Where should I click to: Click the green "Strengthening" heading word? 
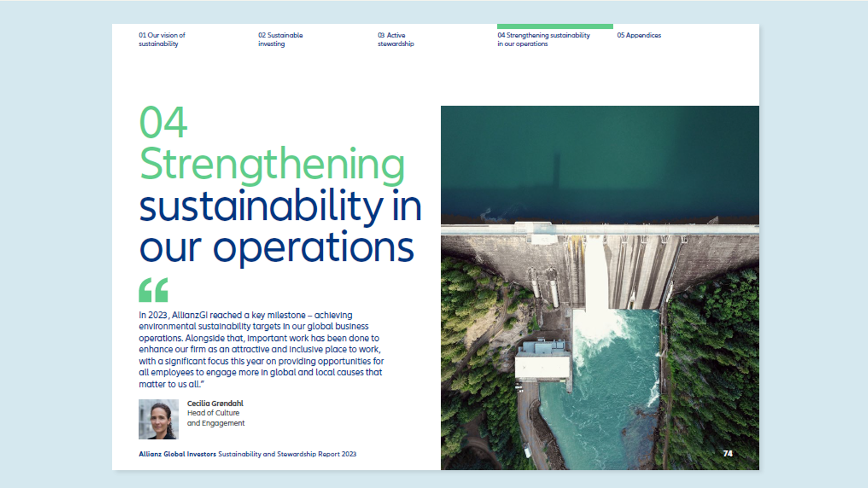point(272,165)
